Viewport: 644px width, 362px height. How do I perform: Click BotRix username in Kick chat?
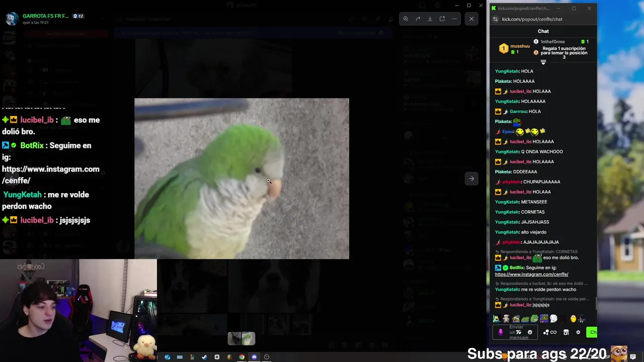point(517,267)
